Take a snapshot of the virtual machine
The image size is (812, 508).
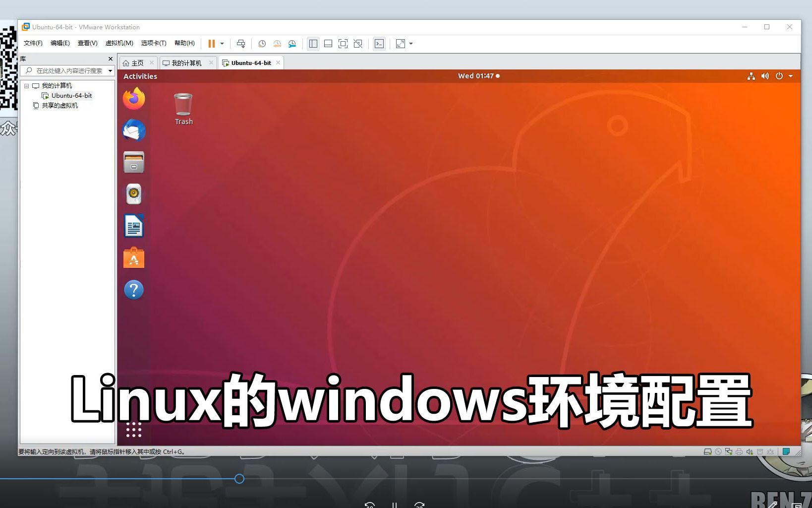point(262,44)
